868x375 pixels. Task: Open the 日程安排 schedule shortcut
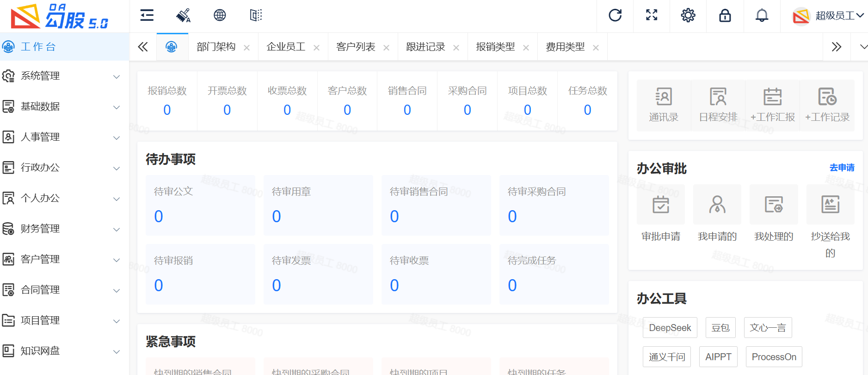point(718,105)
